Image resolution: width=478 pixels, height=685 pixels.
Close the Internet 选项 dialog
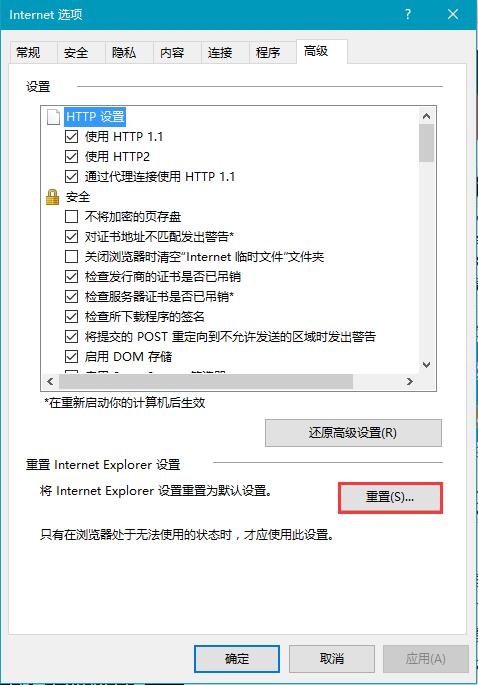coord(453,14)
